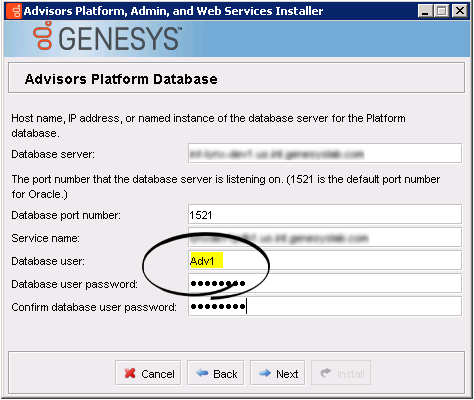The width and height of the screenshot is (474, 400).
Task: Click the Genesys logo in banner
Action: pos(107,37)
